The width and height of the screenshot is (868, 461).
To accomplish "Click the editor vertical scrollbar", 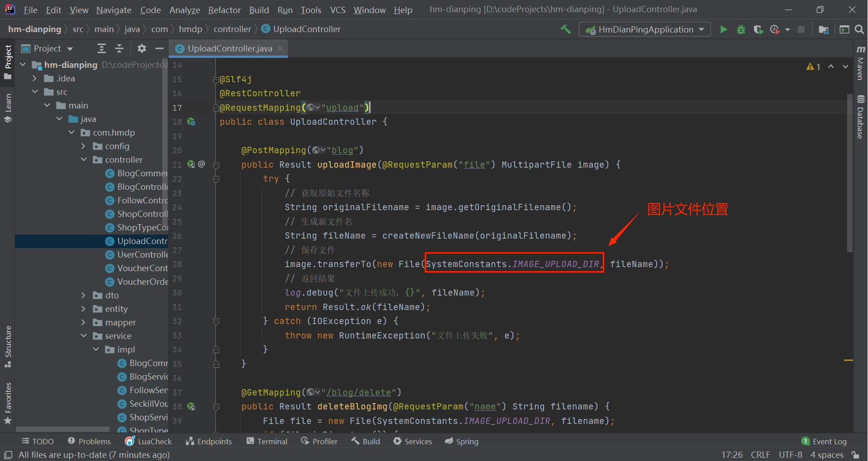I will pos(849,174).
